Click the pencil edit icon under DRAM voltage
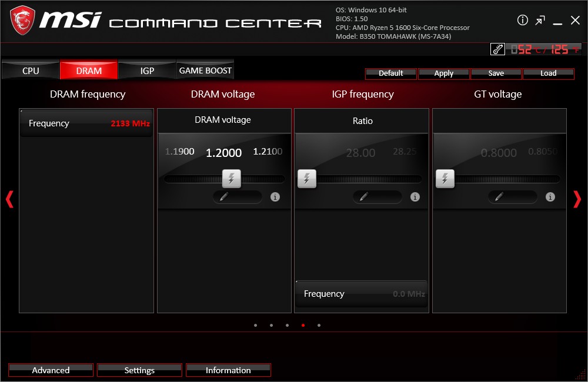The width and height of the screenshot is (588, 382). [x=223, y=197]
